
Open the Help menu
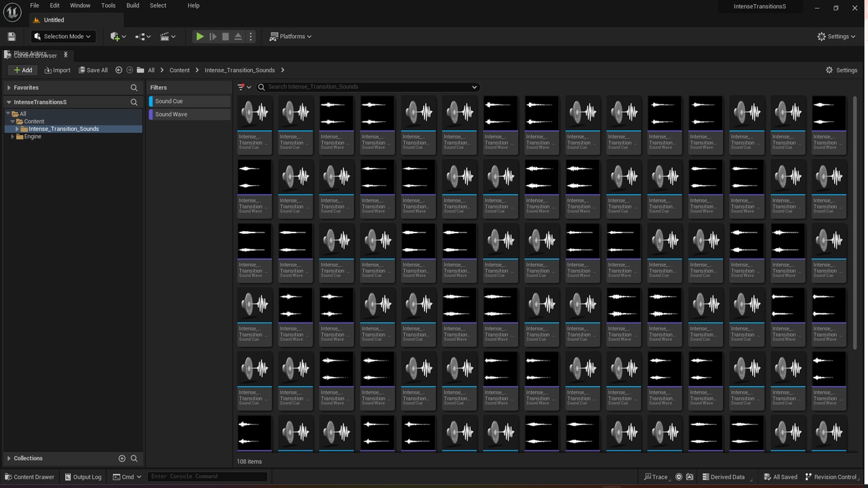pos(193,5)
